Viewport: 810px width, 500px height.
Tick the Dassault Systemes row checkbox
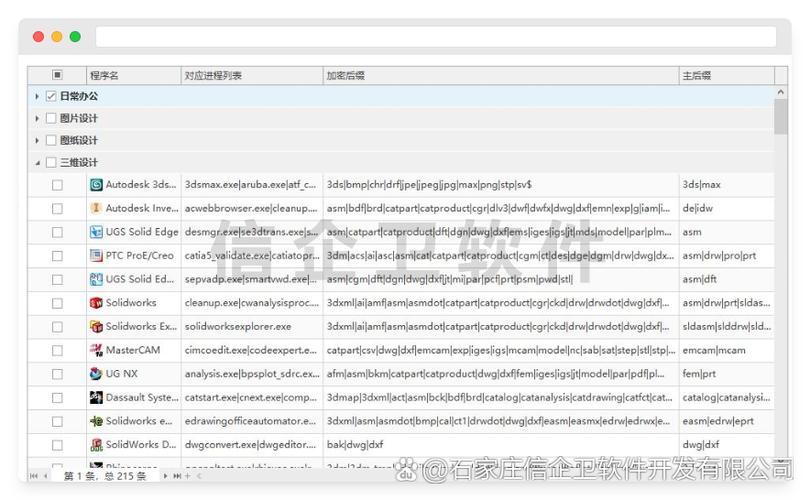[57, 398]
